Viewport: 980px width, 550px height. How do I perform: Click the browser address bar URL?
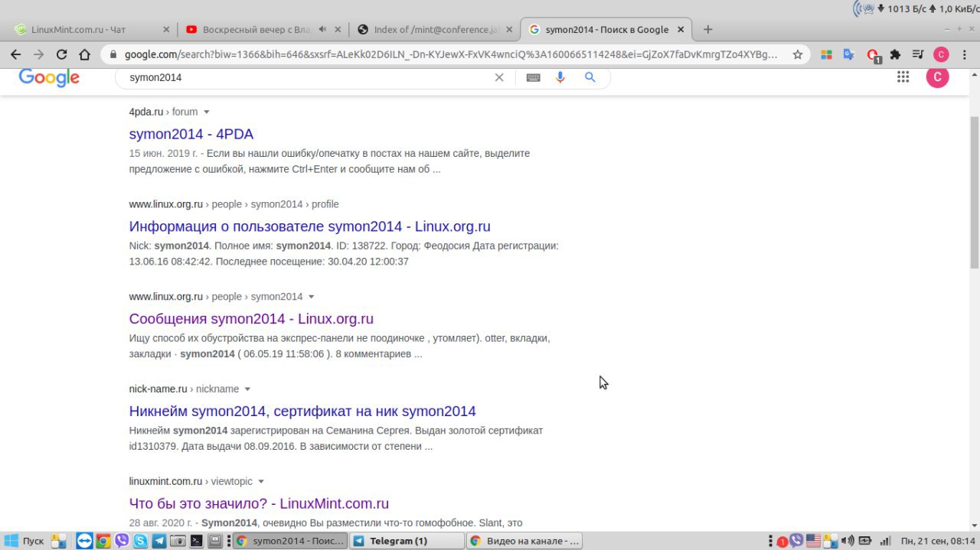click(x=450, y=54)
